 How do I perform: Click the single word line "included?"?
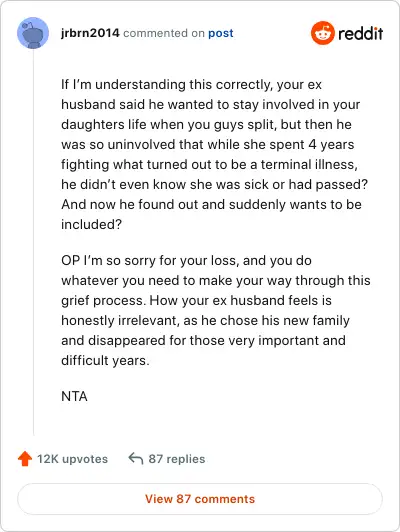click(91, 224)
